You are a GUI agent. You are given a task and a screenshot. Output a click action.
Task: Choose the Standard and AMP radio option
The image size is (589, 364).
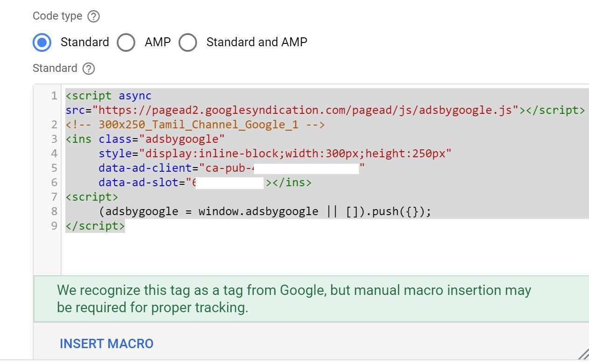[x=188, y=42]
